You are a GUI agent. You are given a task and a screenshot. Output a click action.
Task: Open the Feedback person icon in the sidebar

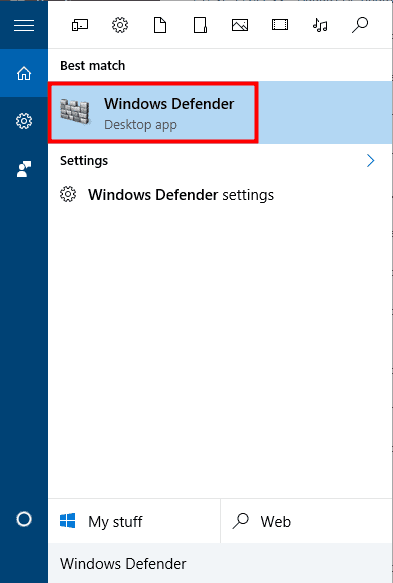coord(24,169)
